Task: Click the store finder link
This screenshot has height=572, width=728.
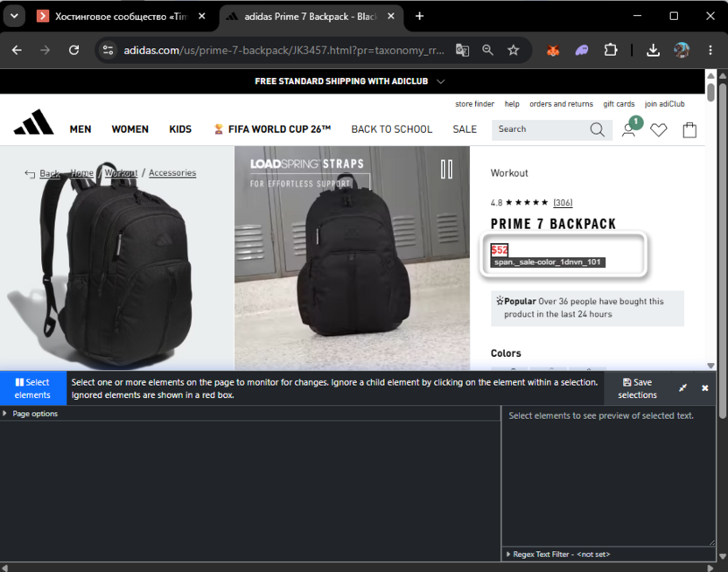Action: pos(474,104)
